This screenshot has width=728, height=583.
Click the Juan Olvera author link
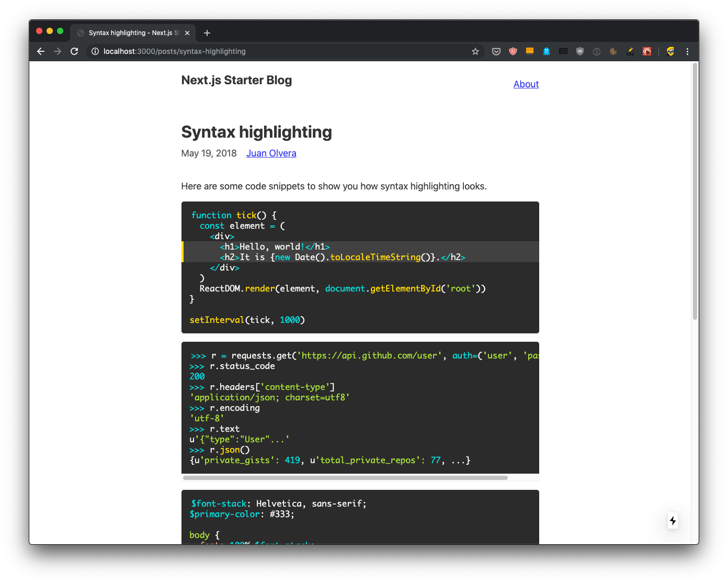(x=271, y=153)
